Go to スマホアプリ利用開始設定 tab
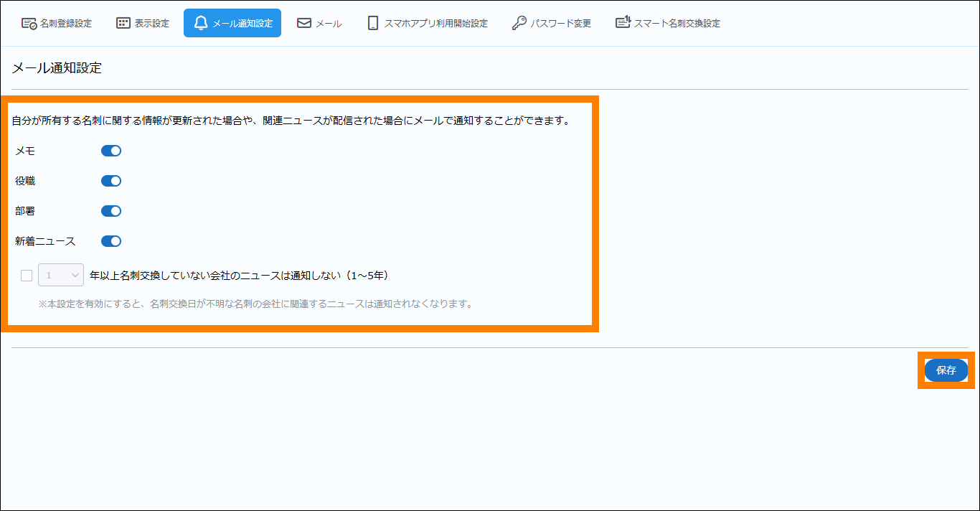The image size is (980, 511). coord(435,23)
